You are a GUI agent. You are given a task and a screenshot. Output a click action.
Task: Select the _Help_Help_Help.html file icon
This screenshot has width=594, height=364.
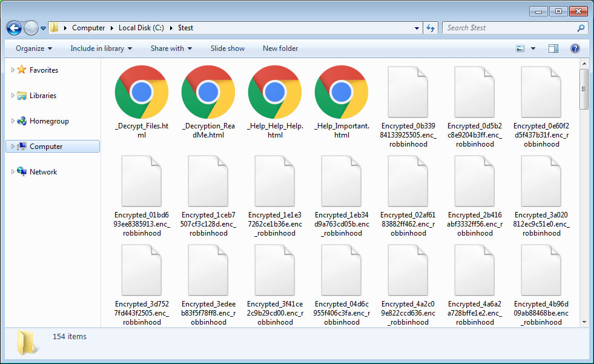[x=274, y=92]
